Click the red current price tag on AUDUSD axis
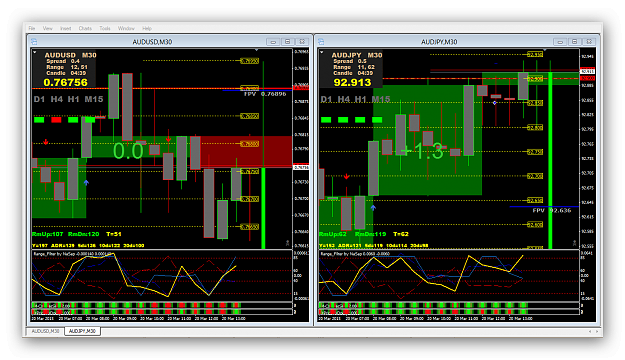Viewport: 625px width, 360px height. point(301,87)
